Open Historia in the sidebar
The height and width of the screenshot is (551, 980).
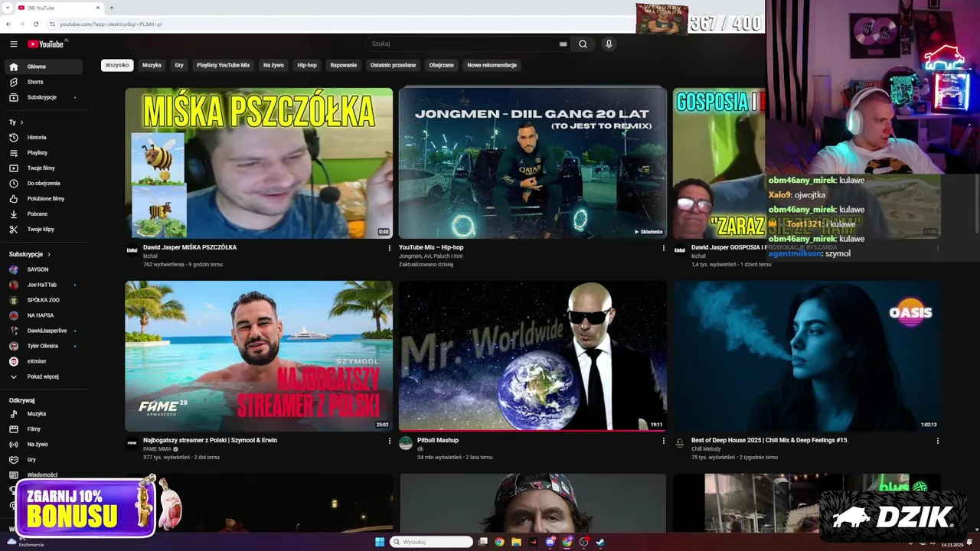coord(43,138)
